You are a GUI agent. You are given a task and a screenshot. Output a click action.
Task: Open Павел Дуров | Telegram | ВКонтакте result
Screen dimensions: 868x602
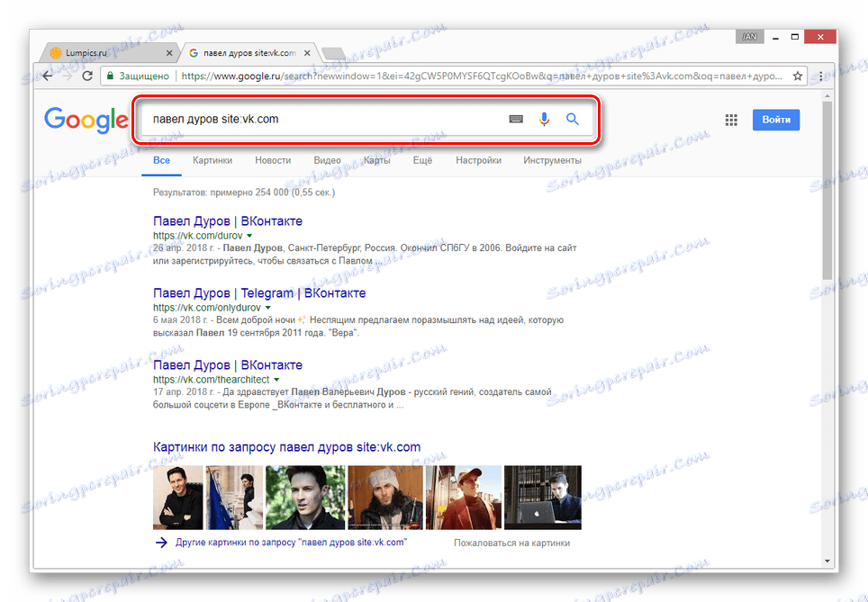point(259,292)
